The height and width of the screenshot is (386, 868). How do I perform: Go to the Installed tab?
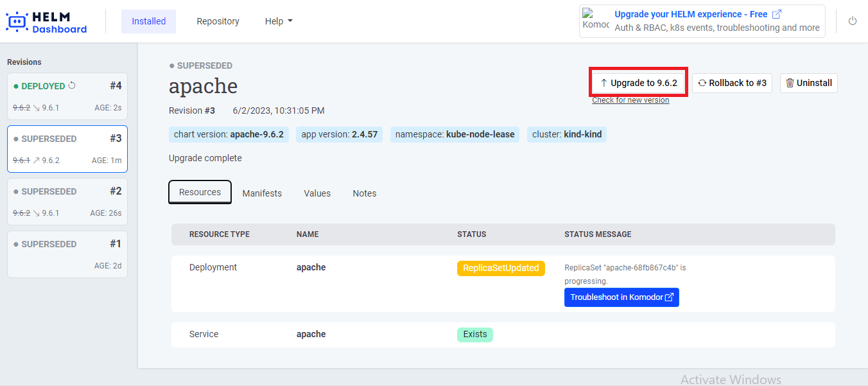[148, 21]
